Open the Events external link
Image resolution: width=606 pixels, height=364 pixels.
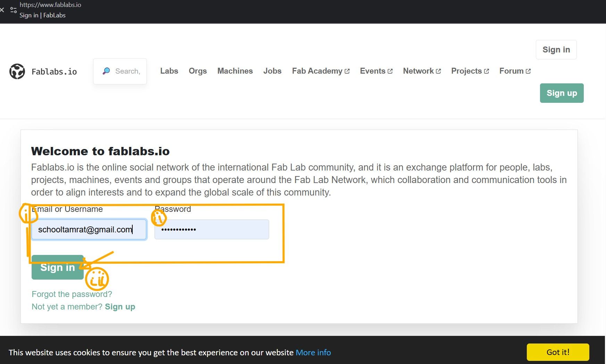pyautogui.click(x=376, y=71)
